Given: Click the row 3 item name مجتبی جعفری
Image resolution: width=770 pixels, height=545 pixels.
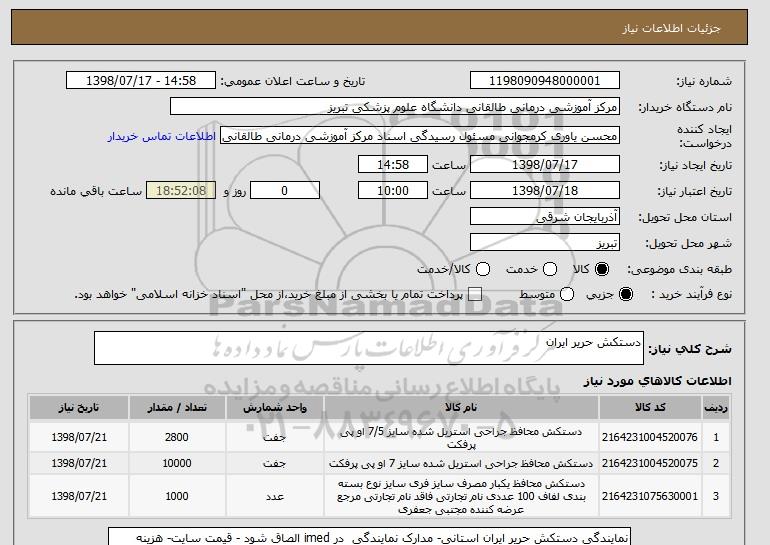Looking at the screenshot, I should 461,496.
